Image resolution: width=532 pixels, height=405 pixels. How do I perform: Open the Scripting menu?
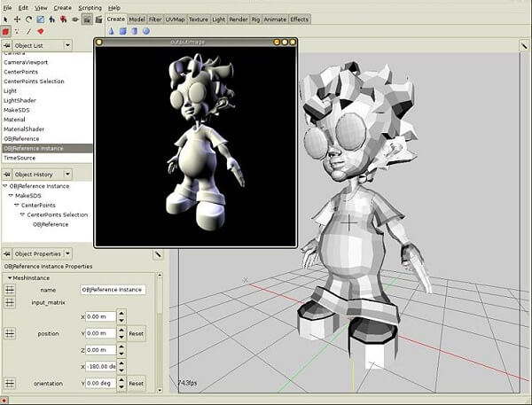[90, 7]
